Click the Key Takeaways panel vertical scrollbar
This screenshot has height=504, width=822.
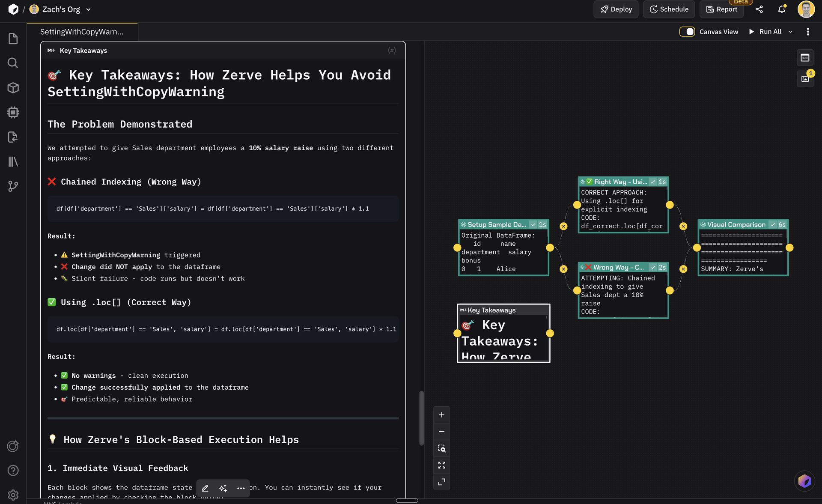pos(421,418)
